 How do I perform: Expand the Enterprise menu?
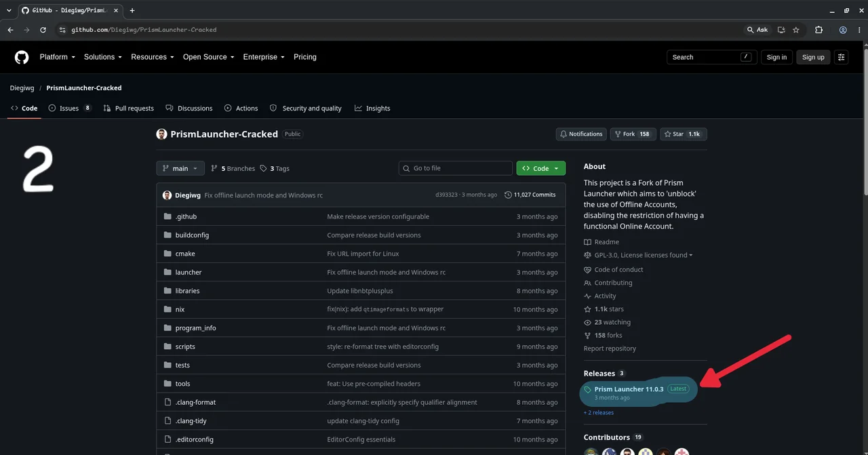tap(264, 57)
